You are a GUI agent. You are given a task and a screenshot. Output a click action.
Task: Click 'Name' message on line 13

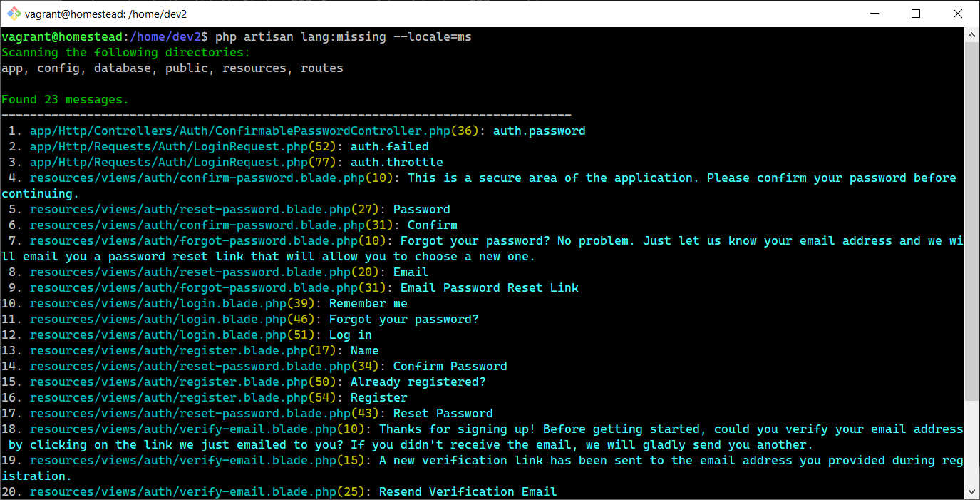click(x=365, y=351)
